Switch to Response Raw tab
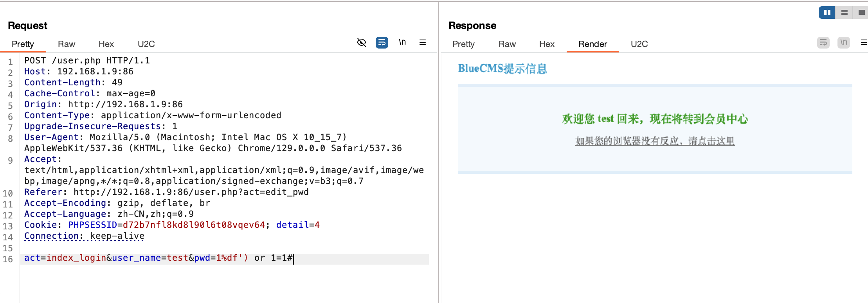Viewport: 868px width, 303px height. click(x=507, y=44)
